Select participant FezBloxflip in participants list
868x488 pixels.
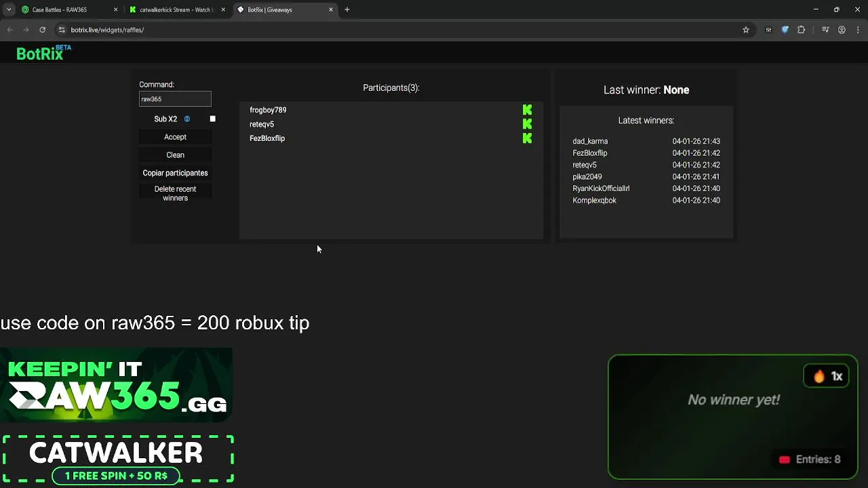pos(267,138)
